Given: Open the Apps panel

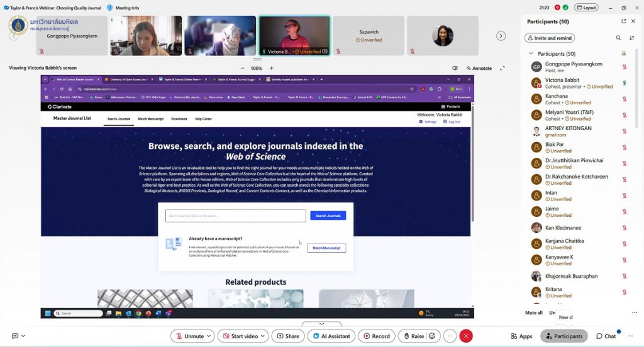Looking at the screenshot, I should click(521, 336).
